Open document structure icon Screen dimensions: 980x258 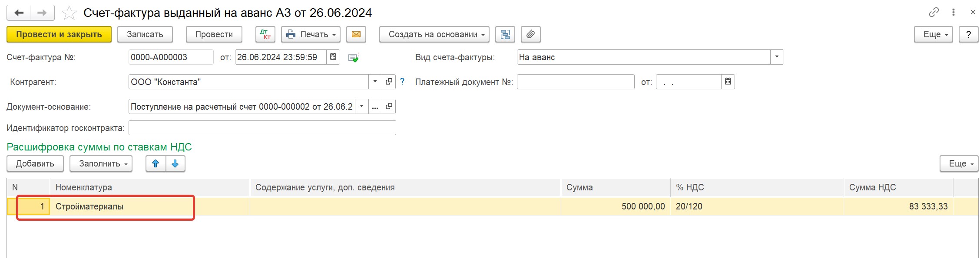(x=505, y=35)
